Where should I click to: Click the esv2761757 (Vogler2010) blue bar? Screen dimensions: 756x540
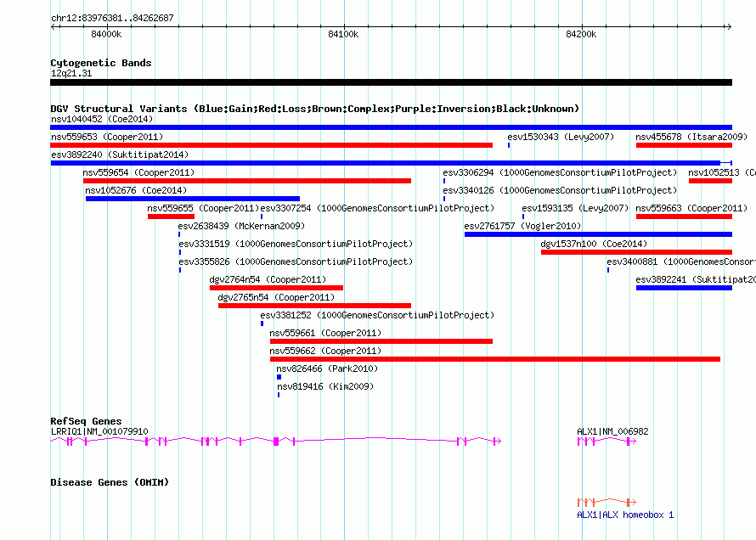tap(598, 234)
